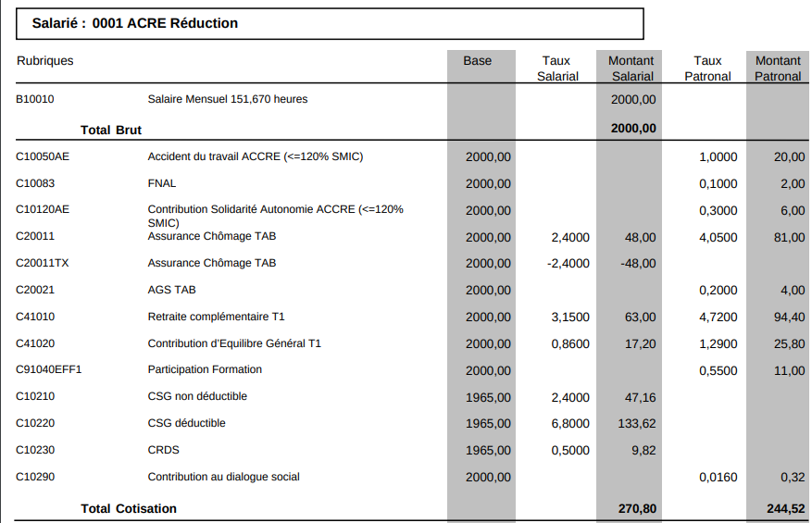
Task: Click the 0,3000 patronal rate
Action: tap(718, 211)
